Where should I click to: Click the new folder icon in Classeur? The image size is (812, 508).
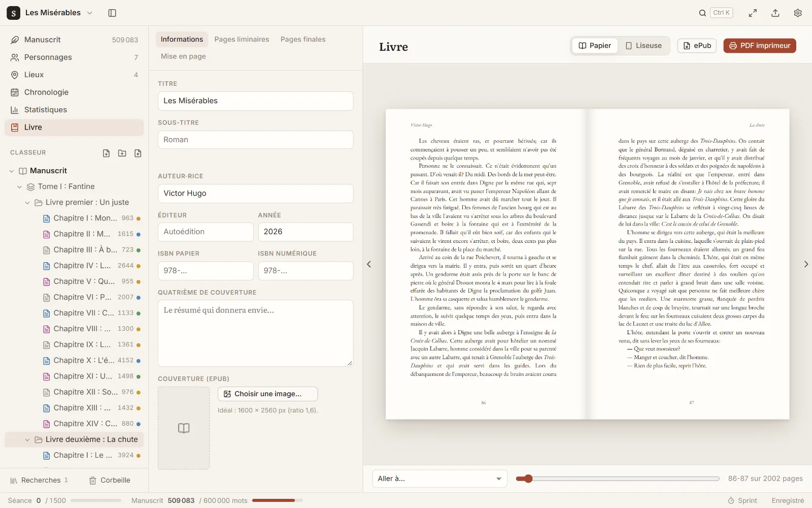pos(122,153)
